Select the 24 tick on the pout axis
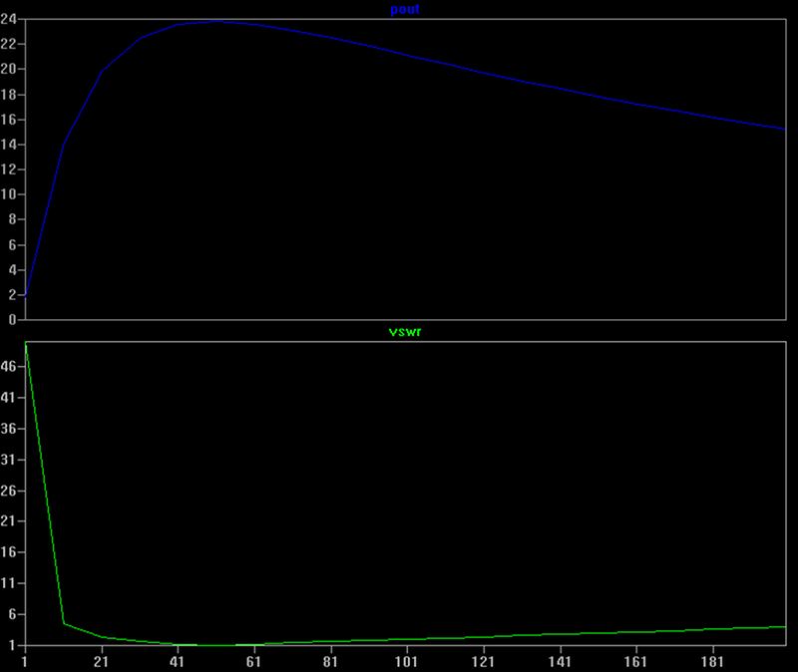This screenshot has height=672, width=798. 9,19
